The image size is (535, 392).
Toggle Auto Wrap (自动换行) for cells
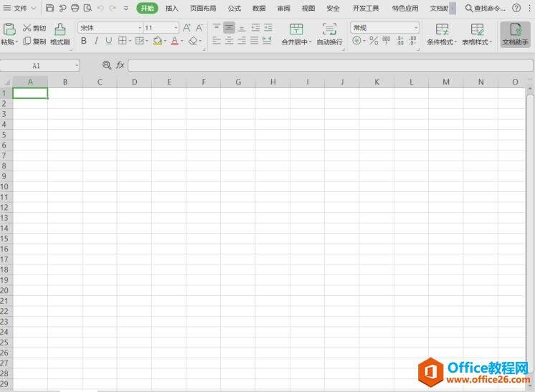click(329, 34)
